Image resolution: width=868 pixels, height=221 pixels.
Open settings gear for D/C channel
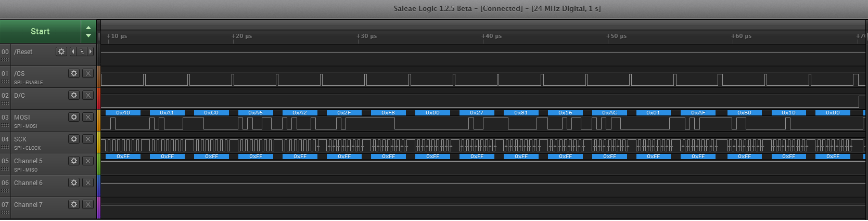click(74, 95)
